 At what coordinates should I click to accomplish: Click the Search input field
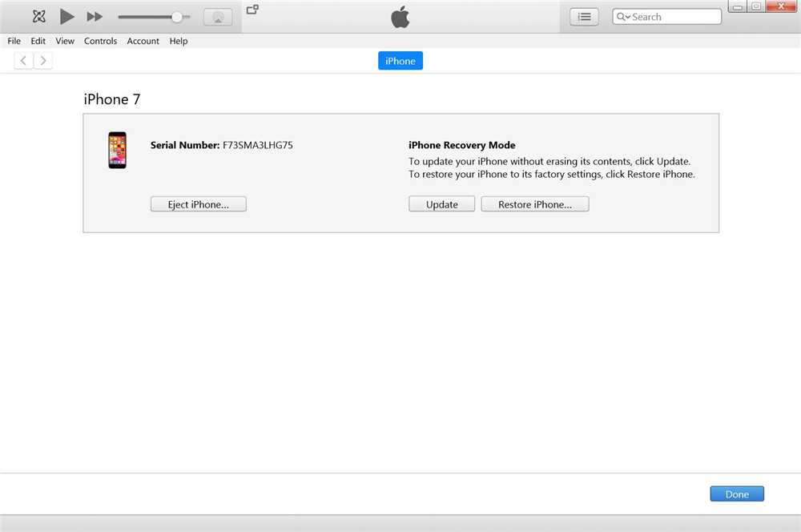tap(674, 17)
